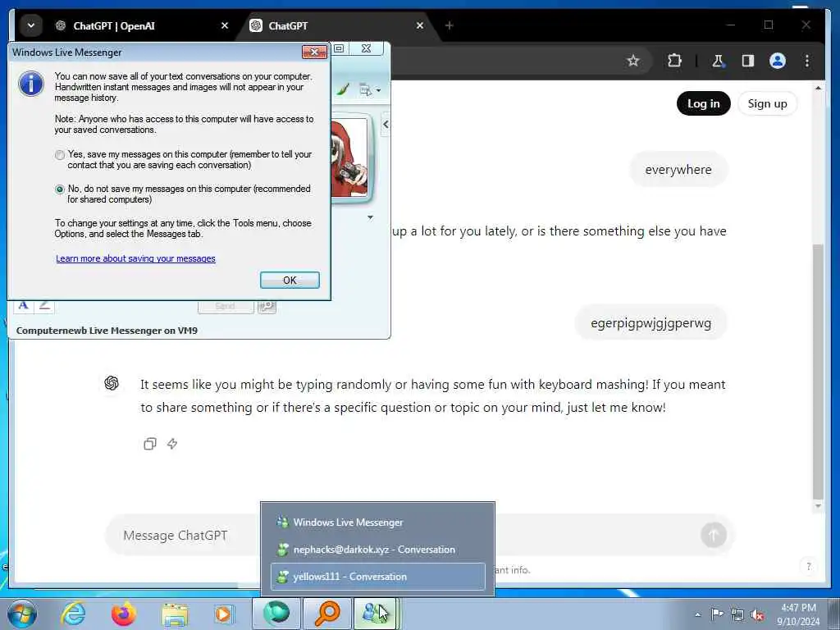Open the browser profile avatar icon
840x630 pixels.
coord(778,61)
